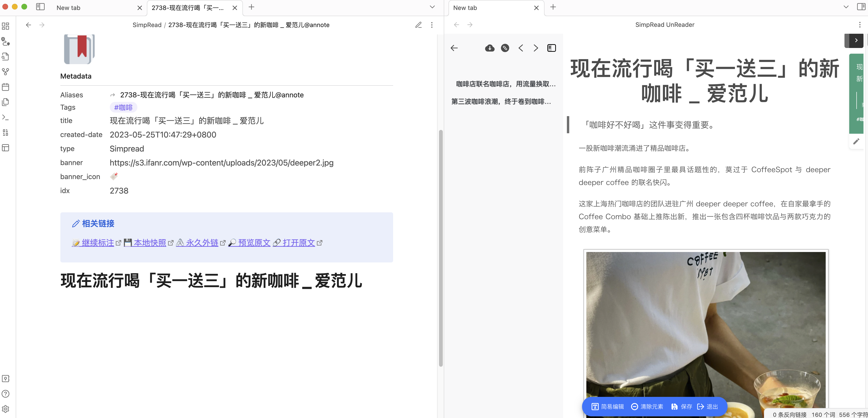Open the graph view from the left sidebar
Image resolution: width=868 pixels, height=418 pixels.
[x=5, y=72]
